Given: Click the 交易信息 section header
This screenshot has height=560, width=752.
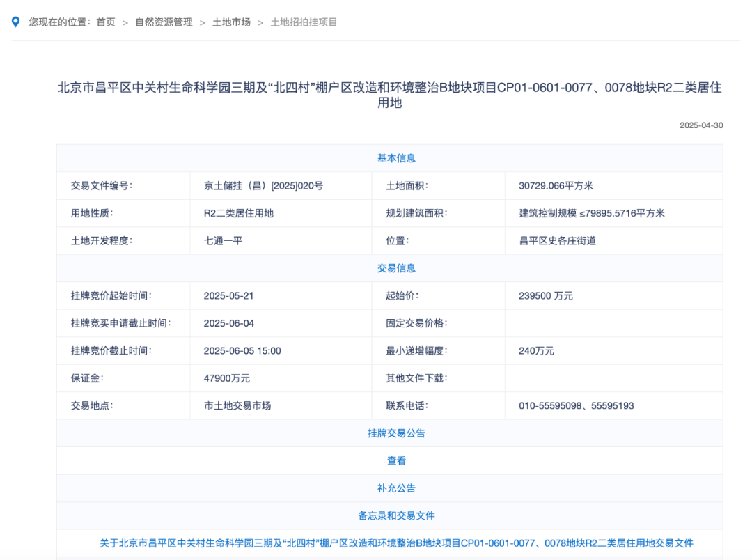Looking at the screenshot, I should [396, 268].
